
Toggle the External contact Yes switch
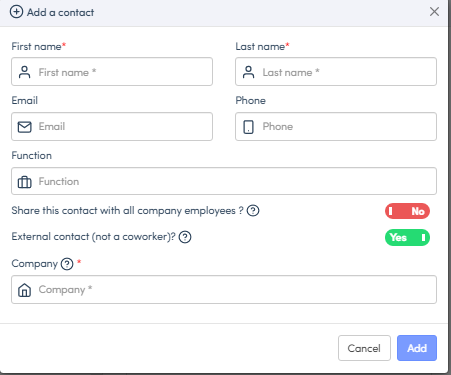[x=407, y=237]
